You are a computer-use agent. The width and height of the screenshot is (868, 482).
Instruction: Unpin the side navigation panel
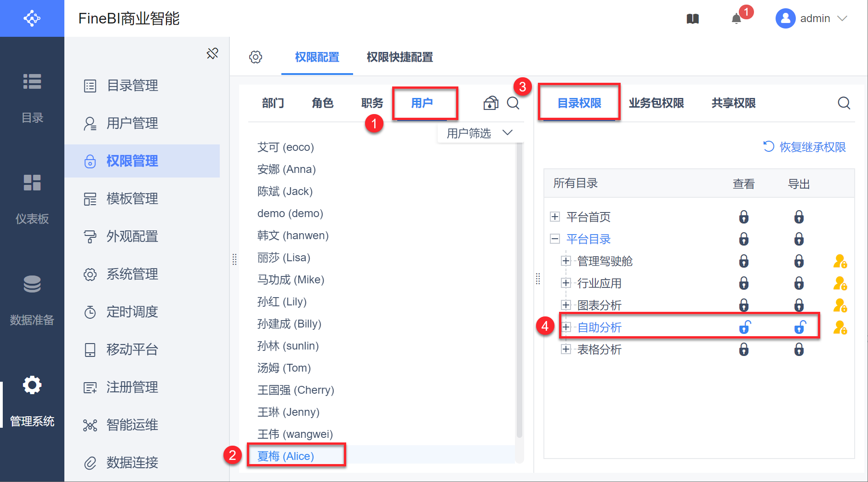[212, 53]
